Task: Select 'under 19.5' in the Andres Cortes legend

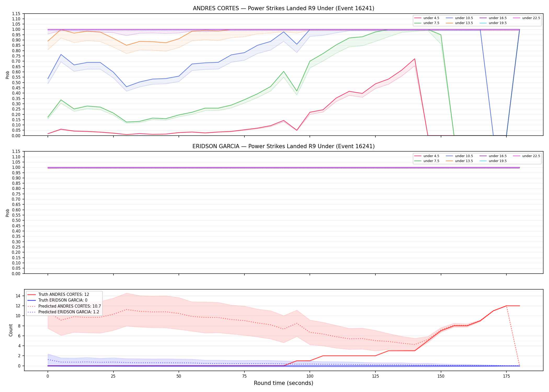Action: [493, 23]
